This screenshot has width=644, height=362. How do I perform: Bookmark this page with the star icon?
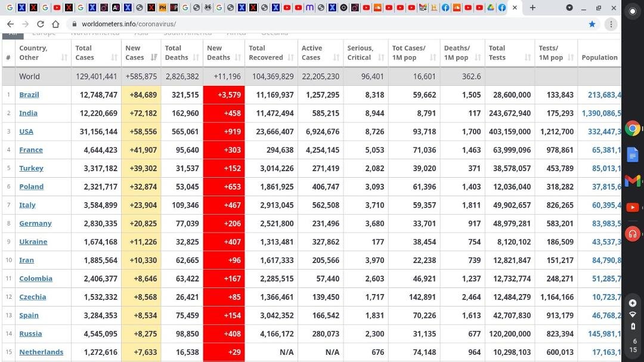[592, 24]
